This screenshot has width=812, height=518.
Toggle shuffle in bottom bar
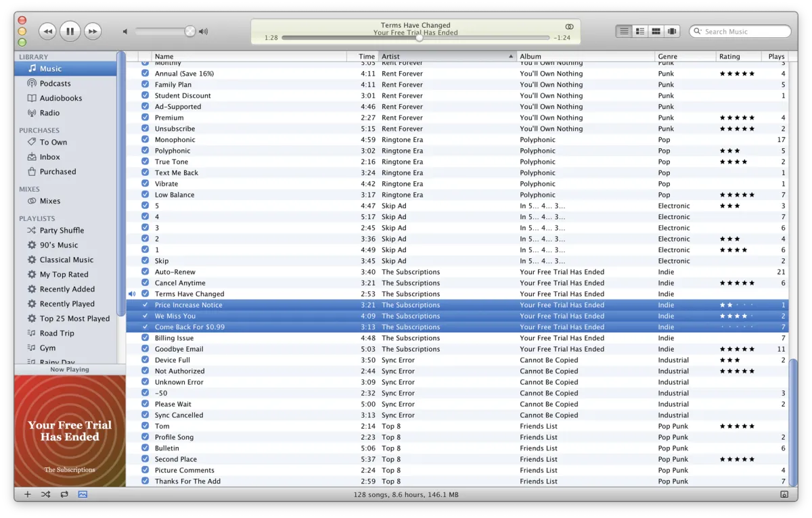pos(45,494)
